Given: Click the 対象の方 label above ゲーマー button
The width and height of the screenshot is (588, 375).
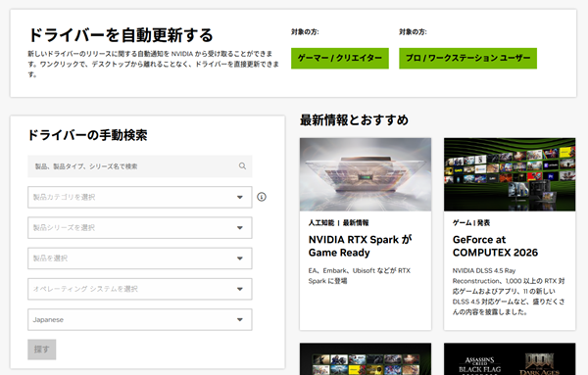Looking at the screenshot, I should coord(305,32).
